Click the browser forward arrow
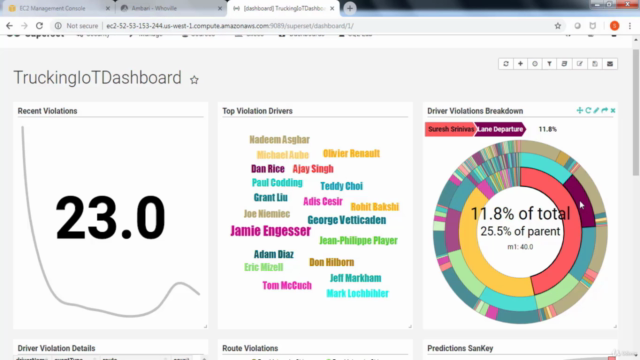 [24, 26]
